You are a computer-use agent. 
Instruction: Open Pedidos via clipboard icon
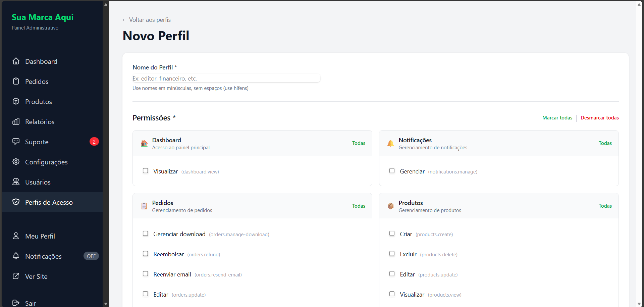tap(16, 81)
